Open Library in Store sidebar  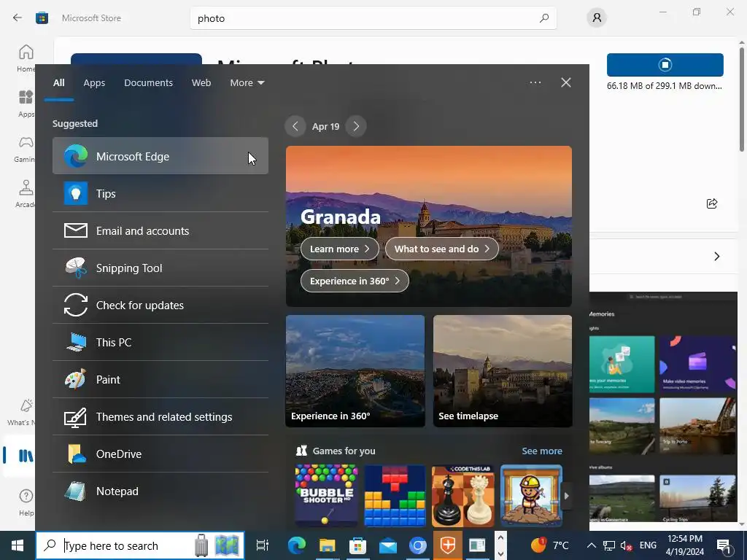pyautogui.click(x=25, y=456)
